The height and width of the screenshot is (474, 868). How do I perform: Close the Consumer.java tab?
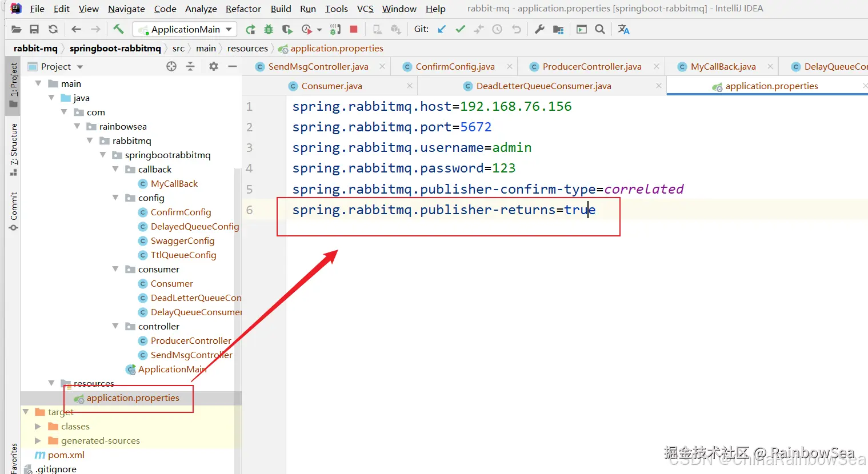[x=409, y=86]
